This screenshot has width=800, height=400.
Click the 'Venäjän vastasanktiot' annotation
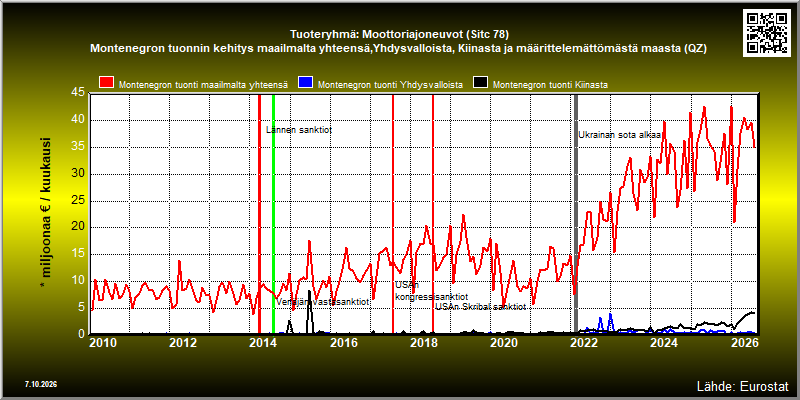323,302
